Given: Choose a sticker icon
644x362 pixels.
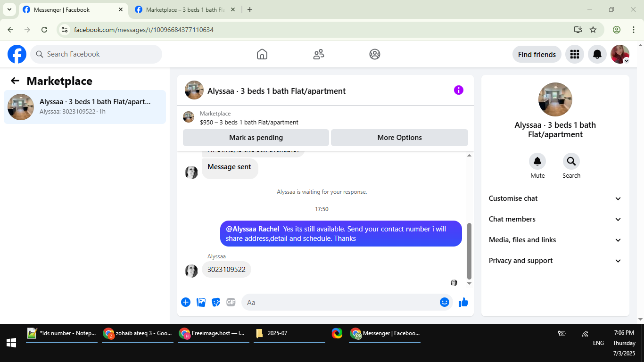Looking at the screenshot, I should click(x=216, y=302).
